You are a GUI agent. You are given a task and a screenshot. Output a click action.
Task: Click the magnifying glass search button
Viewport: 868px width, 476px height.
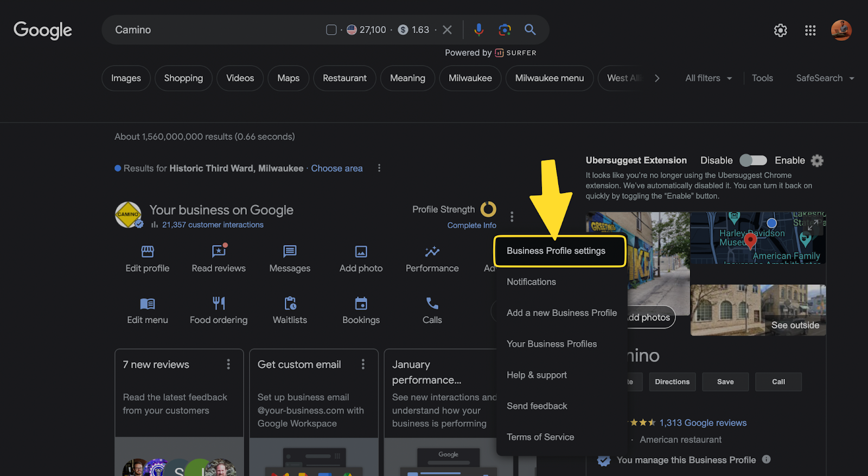(530, 30)
